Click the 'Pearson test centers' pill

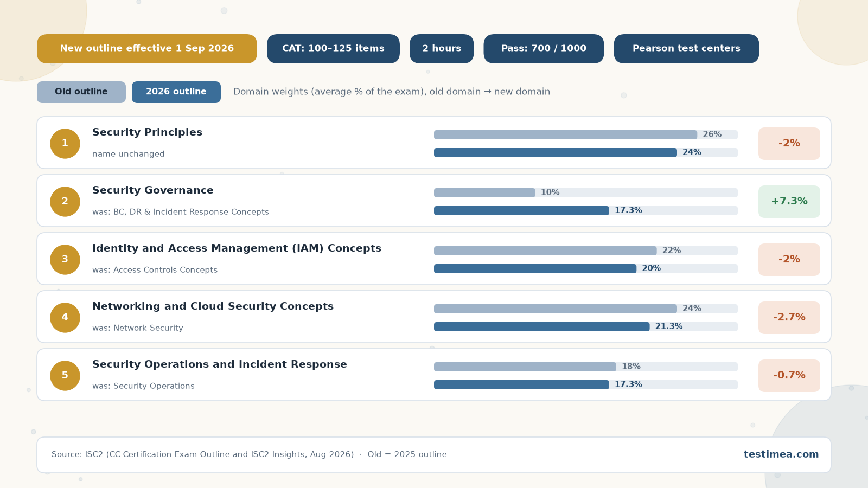(686, 49)
